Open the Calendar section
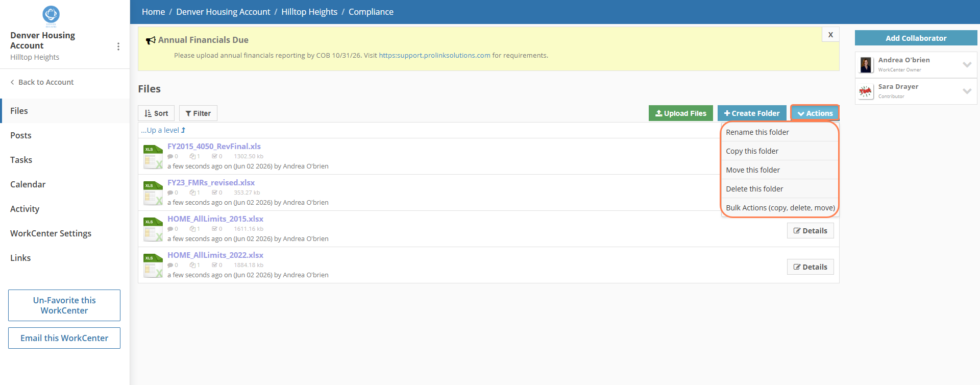Viewport: 980px width, 385px height. (x=65, y=184)
